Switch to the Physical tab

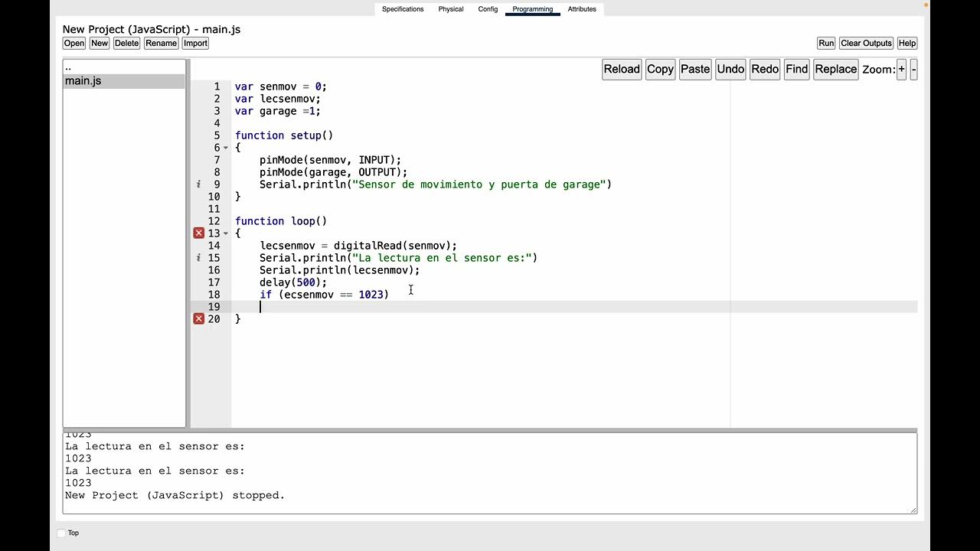pos(451,9)
